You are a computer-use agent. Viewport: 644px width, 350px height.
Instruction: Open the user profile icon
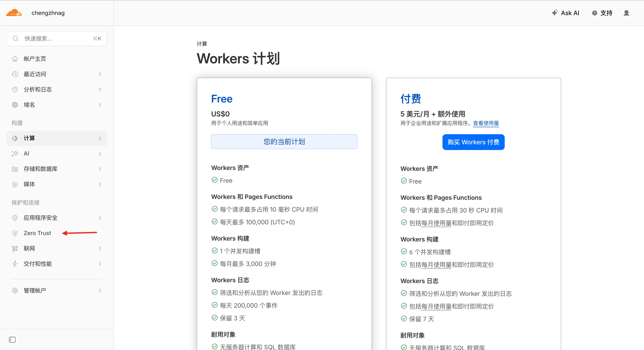(x=626, y=13)
